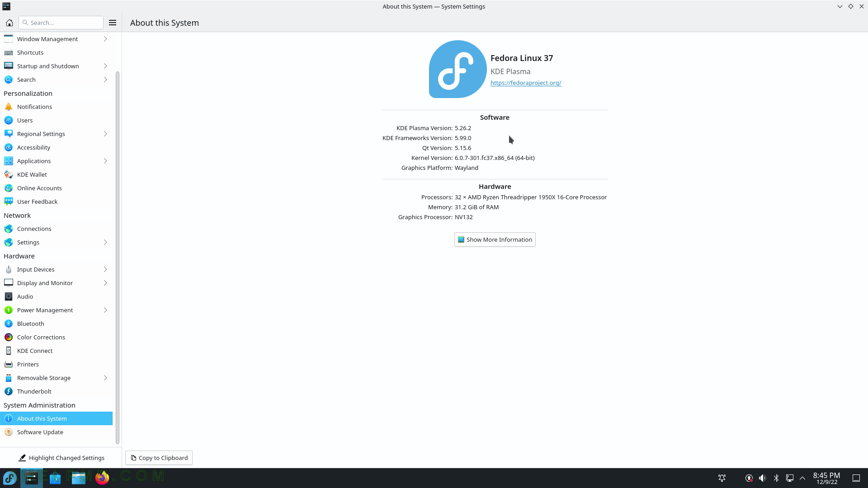Select the Shortcuts menu entry
The image size is (868, 488).
(x=56, y=52)
